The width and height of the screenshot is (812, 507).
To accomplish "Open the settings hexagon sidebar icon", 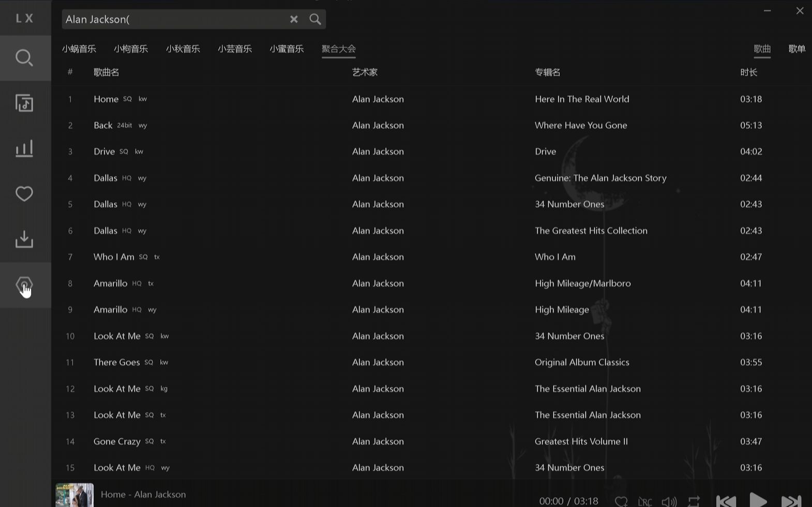I will point(24,285).
